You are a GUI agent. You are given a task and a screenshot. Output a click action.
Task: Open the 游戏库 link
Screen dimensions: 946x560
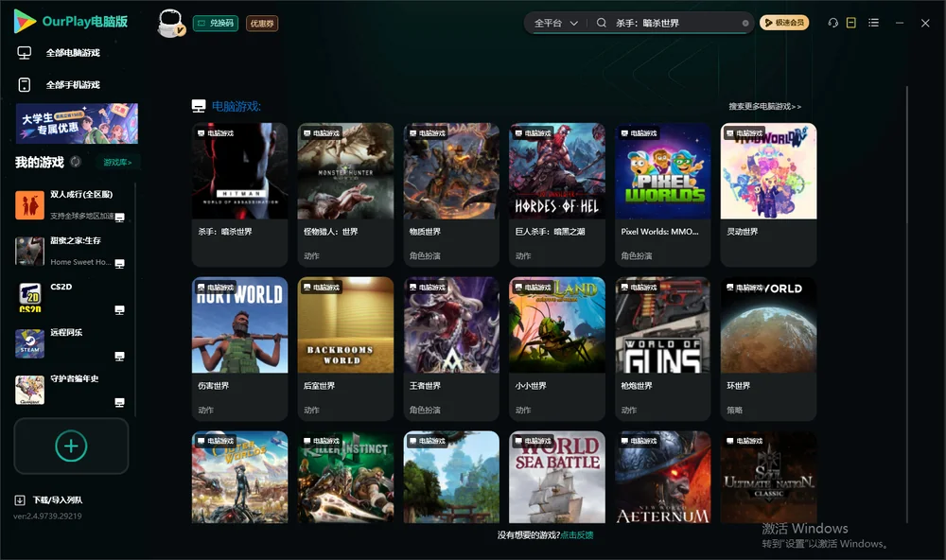(117, 163)
